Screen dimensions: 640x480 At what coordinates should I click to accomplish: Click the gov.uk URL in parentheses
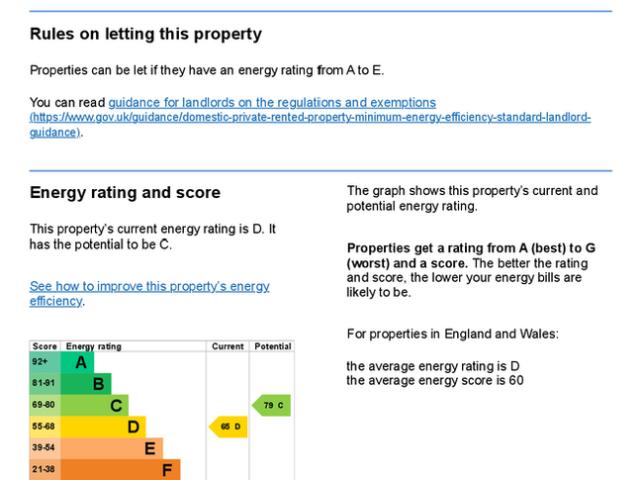pos(310,118)
